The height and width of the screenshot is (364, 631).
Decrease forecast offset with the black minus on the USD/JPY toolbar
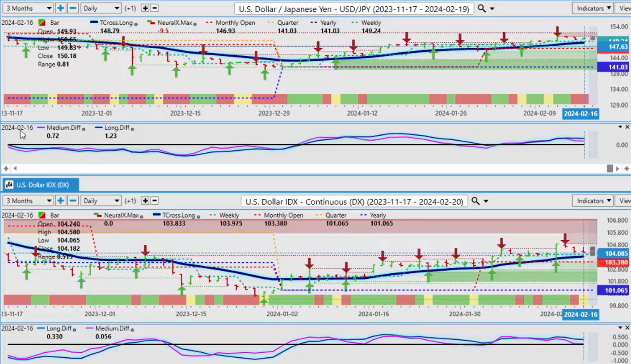point(155,8)
